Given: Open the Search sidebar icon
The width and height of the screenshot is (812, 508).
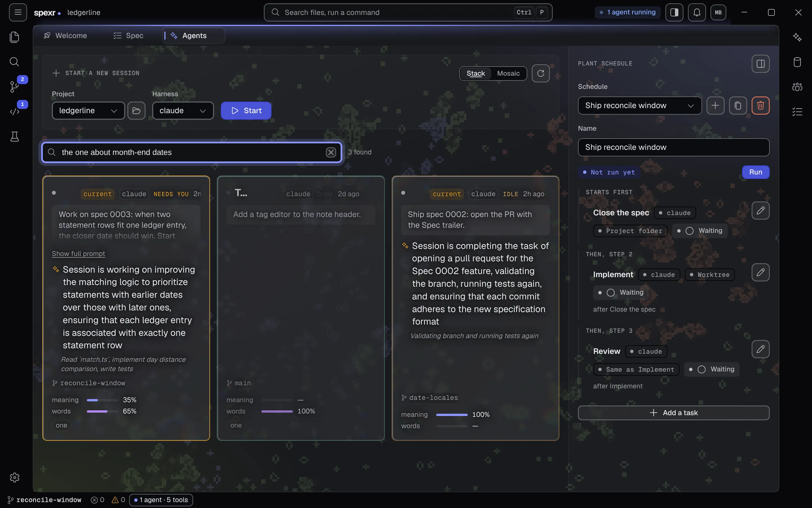Looking at the screenshot, I should pos(14,62).
